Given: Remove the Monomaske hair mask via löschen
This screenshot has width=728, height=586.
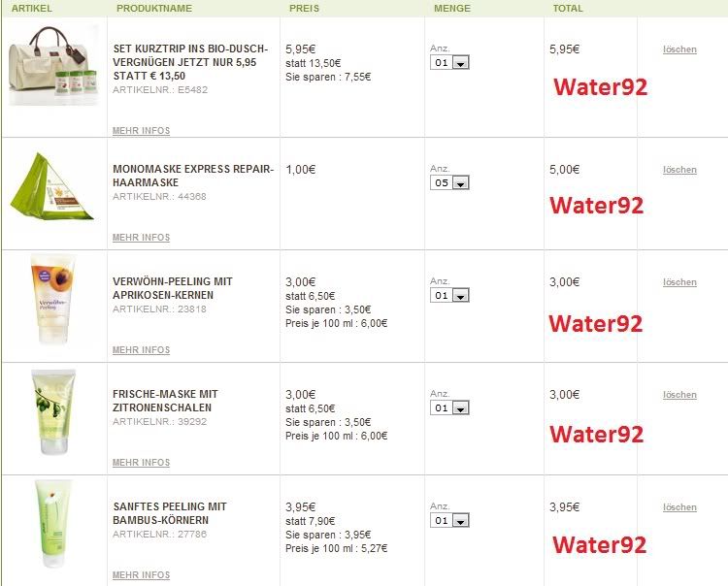Looking at the screenshot, I should [679, 170].
